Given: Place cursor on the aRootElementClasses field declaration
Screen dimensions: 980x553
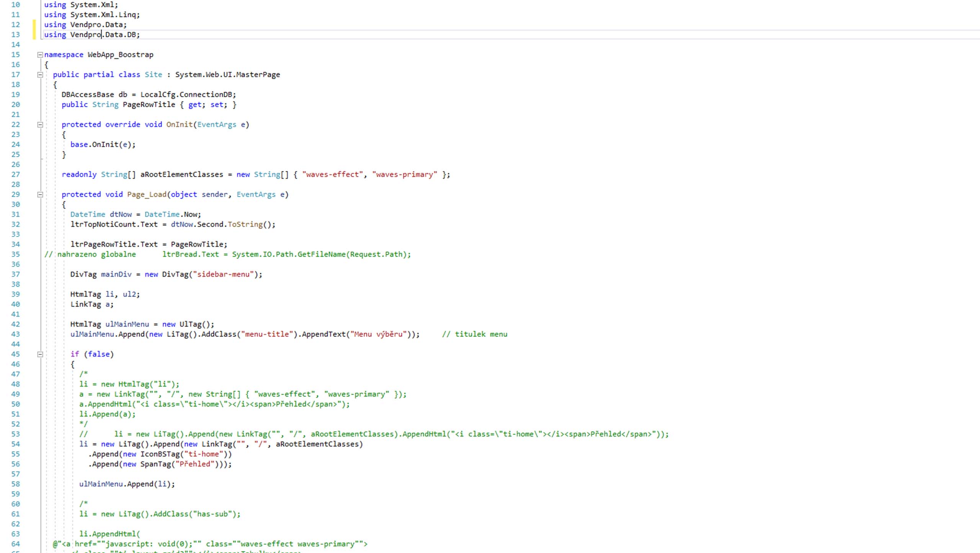Looking at the screenshot, I should click(x=181, y=175).
